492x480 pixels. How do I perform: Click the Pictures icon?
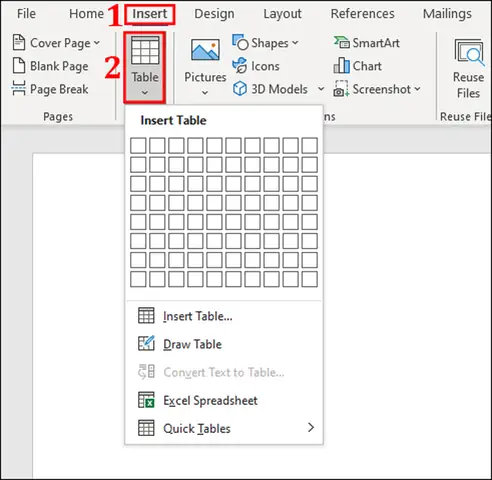pyautogui.click(x=205, y=50)
